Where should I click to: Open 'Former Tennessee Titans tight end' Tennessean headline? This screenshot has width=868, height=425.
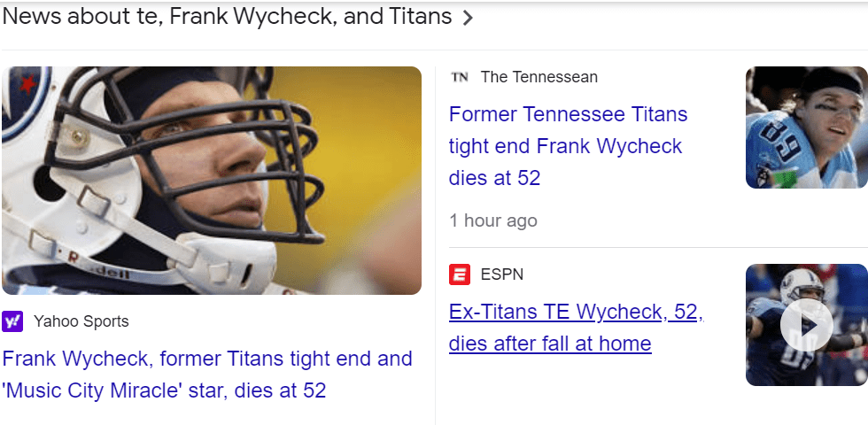tap(568, 114)
